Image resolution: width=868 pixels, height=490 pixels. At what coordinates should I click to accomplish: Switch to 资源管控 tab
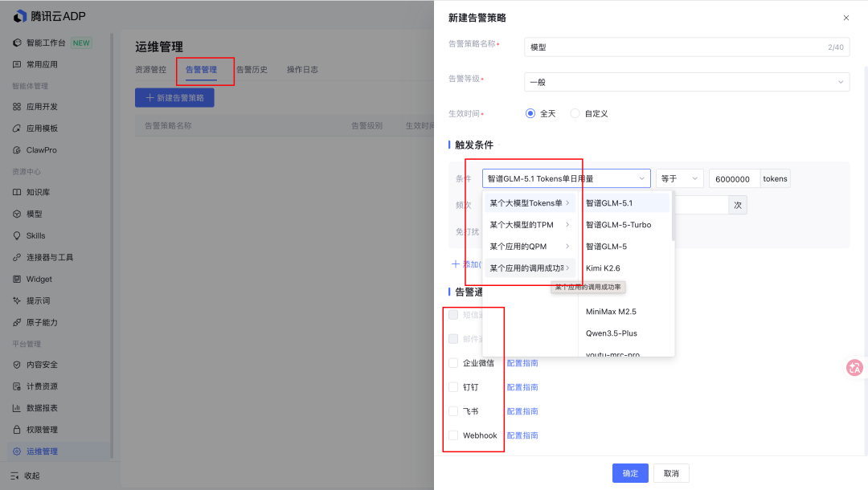pos(150,70)
